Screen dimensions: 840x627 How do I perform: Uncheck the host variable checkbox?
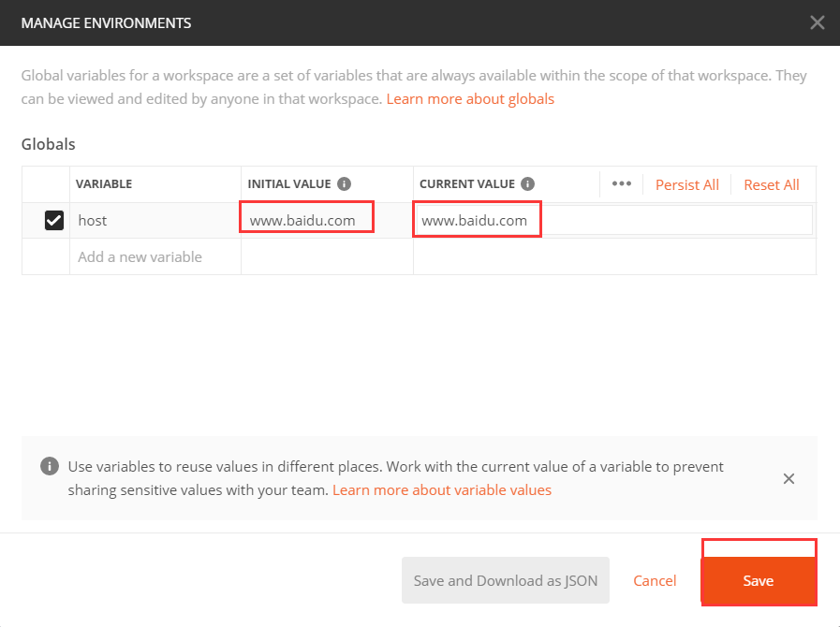(x=54, y=221)
